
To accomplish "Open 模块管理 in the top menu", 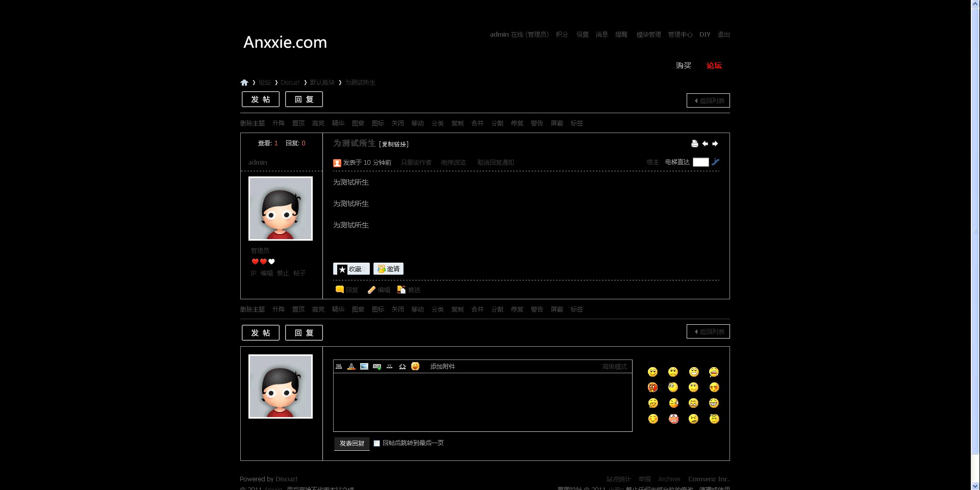I will pyautogui.click(x=648, y=35).
